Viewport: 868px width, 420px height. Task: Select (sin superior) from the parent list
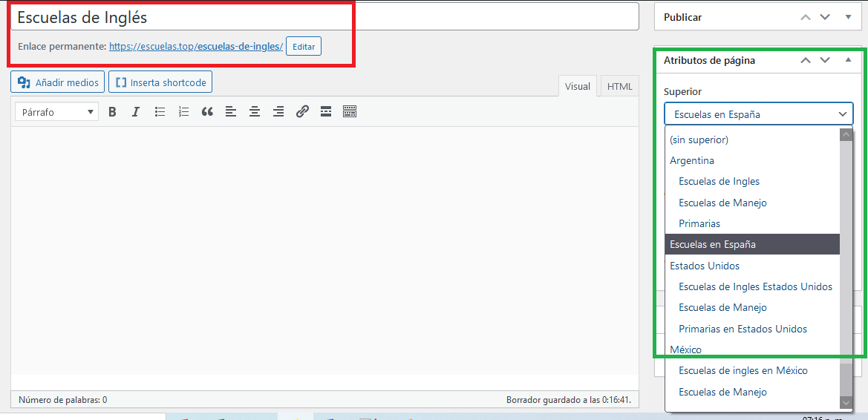click(699, 140)
